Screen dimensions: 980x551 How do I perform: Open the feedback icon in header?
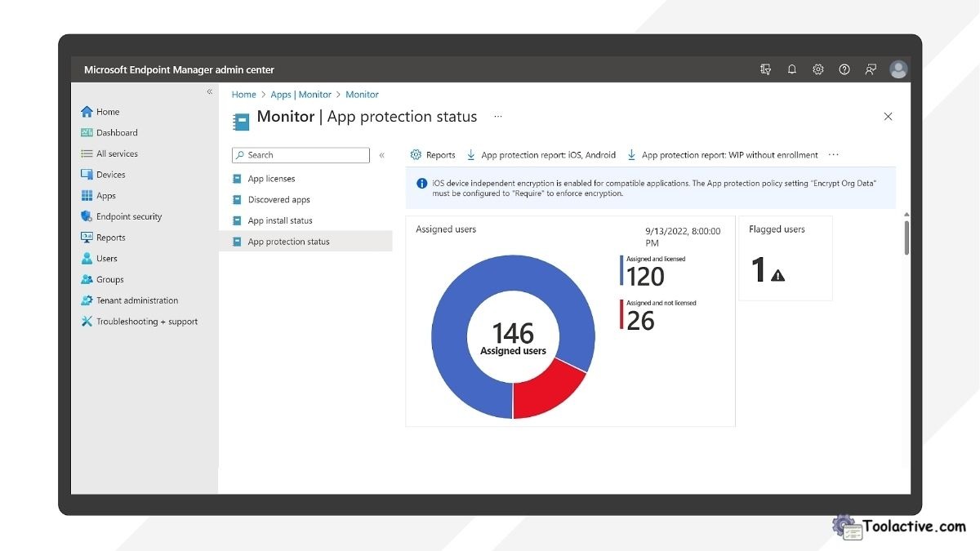pyautogui.click(x=871, y=70)
